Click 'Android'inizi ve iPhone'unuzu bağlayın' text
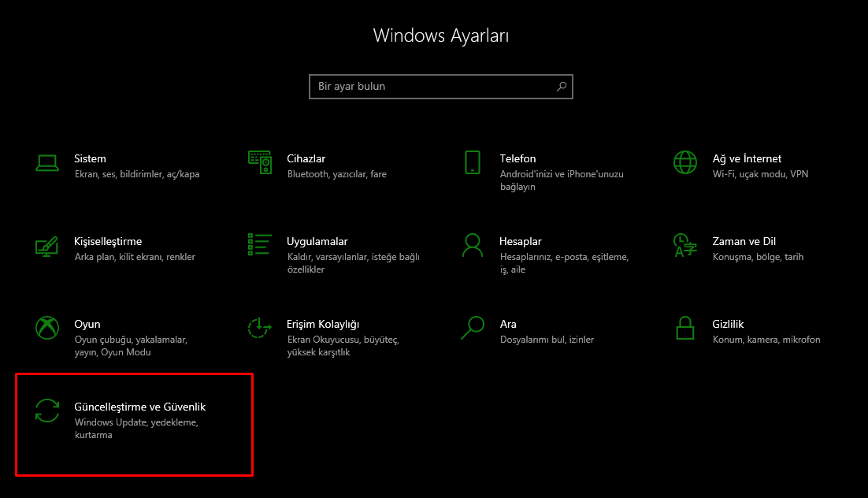The width and height of the screenshot is (868, 498). (x=562, y=180)
